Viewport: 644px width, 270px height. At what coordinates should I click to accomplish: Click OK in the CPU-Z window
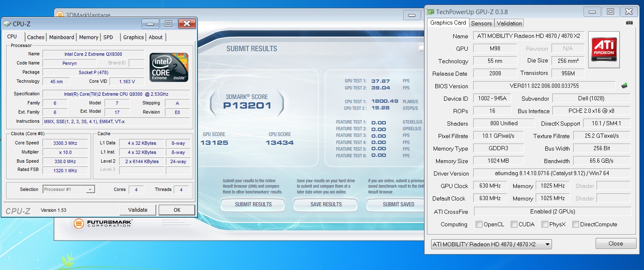(x=177, y=210)
